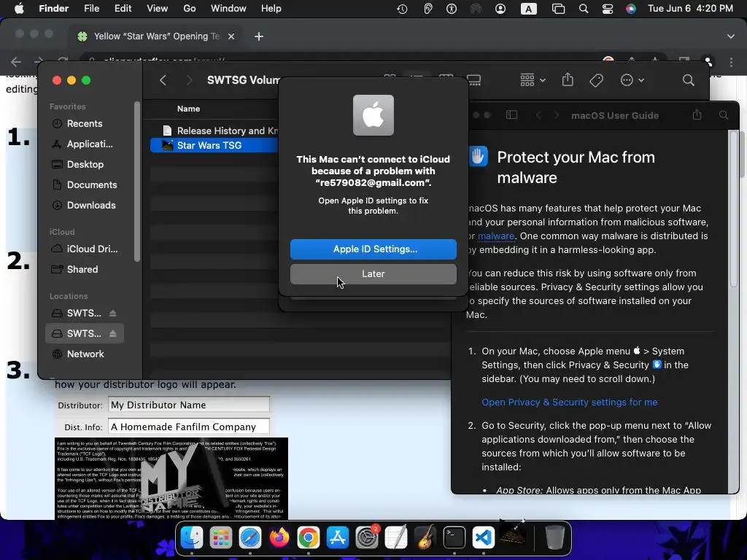Open Finder from the Dock
The image size is (747, 560).
pos(192,537)
